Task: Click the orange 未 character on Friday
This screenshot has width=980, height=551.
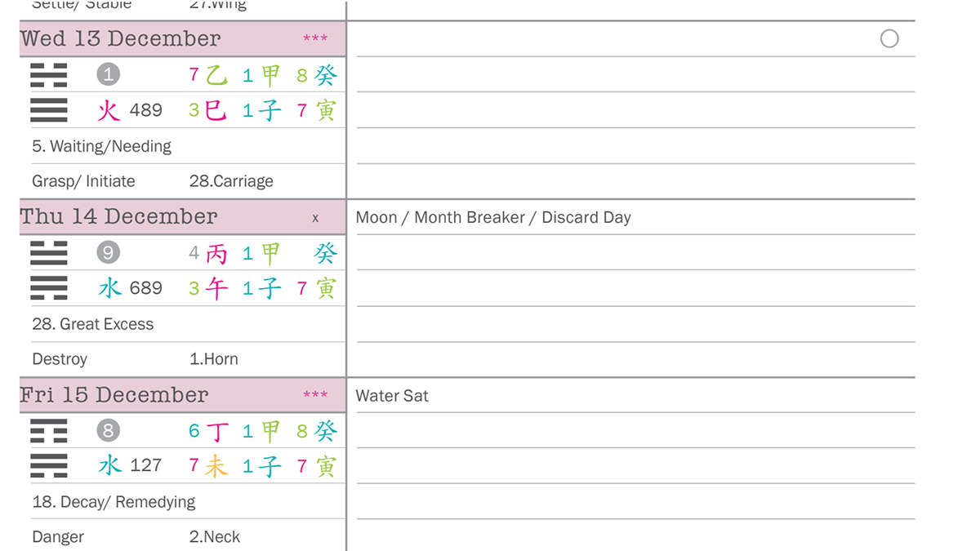Action: click(216, 466)
